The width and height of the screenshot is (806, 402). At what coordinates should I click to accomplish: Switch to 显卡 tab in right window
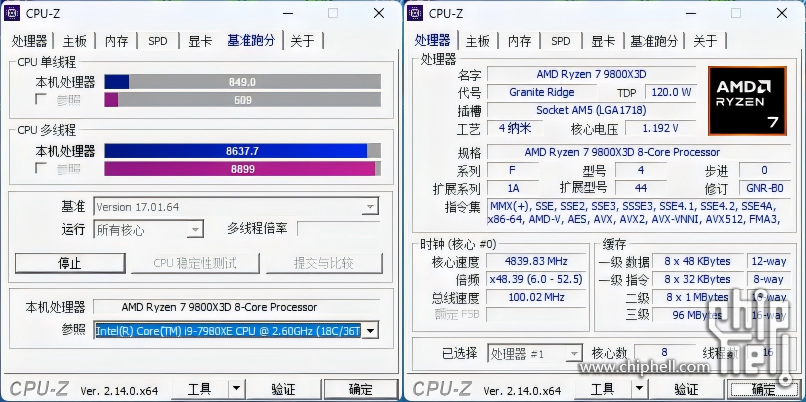pyautogui.click(x=603, y=41)
